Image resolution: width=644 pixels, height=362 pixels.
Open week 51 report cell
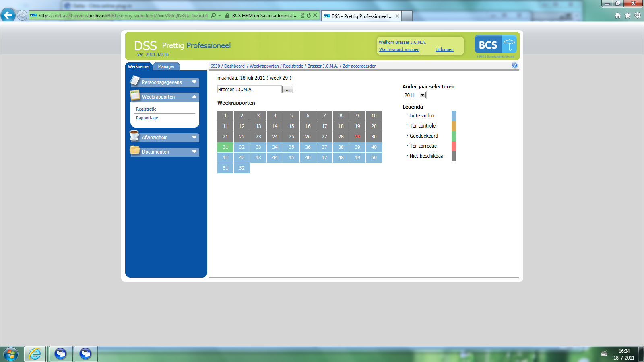click(x=225, y=168)
